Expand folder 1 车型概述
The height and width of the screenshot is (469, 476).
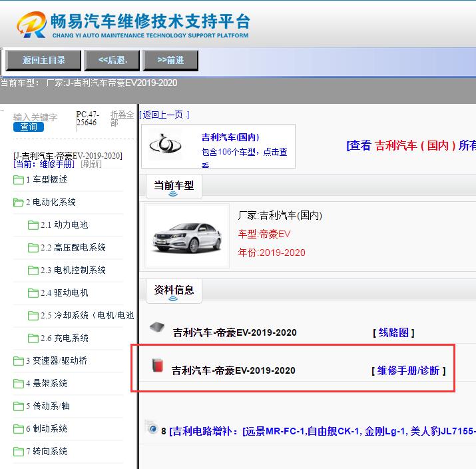coord(47,179)
